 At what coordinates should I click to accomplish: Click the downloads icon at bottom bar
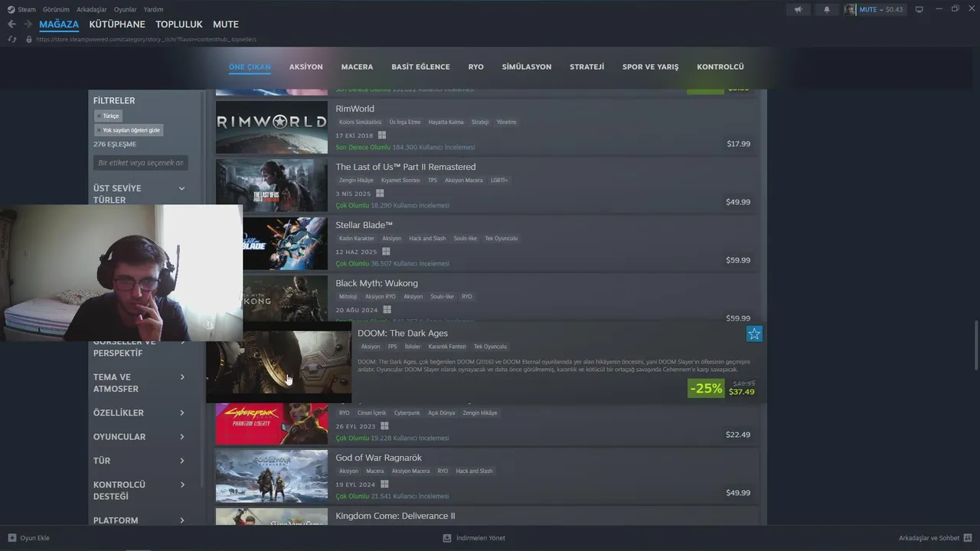[x=447, y=538]
